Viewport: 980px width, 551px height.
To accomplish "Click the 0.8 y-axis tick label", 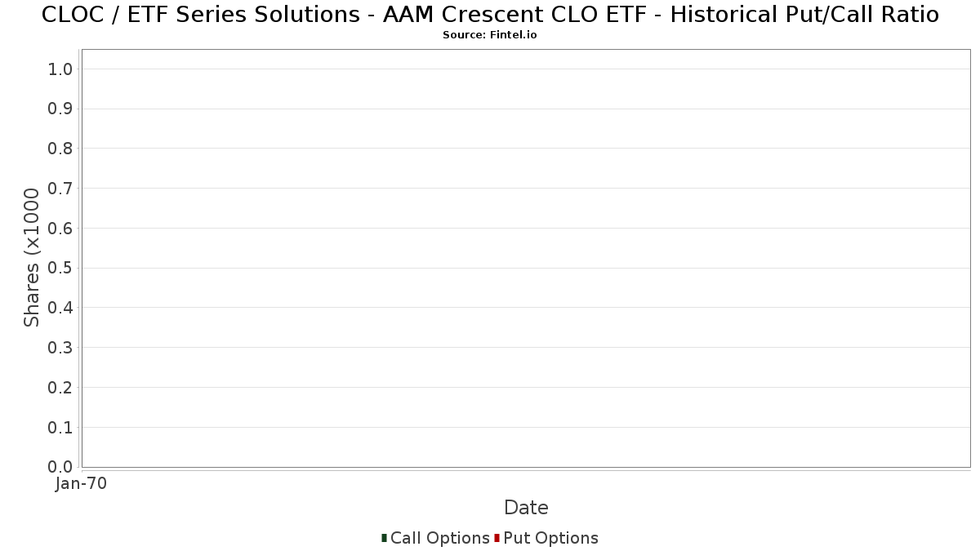I will coord(60,149).
